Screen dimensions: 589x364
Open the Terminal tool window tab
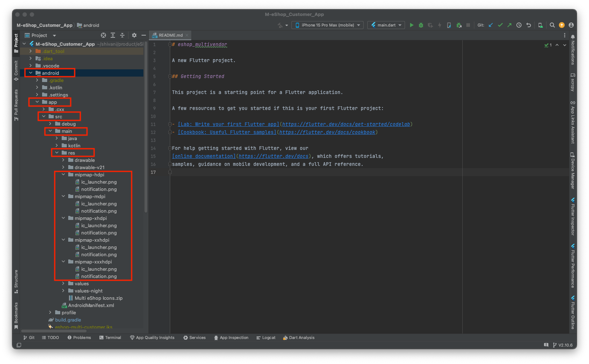[110, 338]
